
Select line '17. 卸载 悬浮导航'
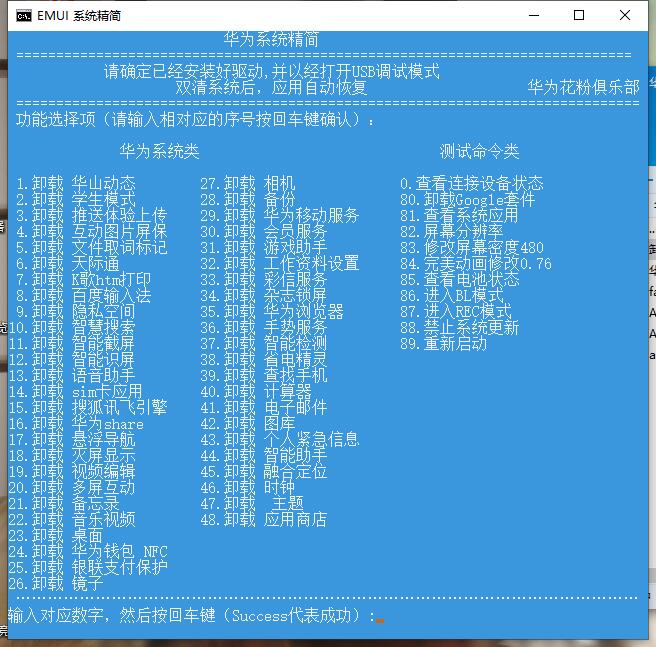(x=72, y=440)
